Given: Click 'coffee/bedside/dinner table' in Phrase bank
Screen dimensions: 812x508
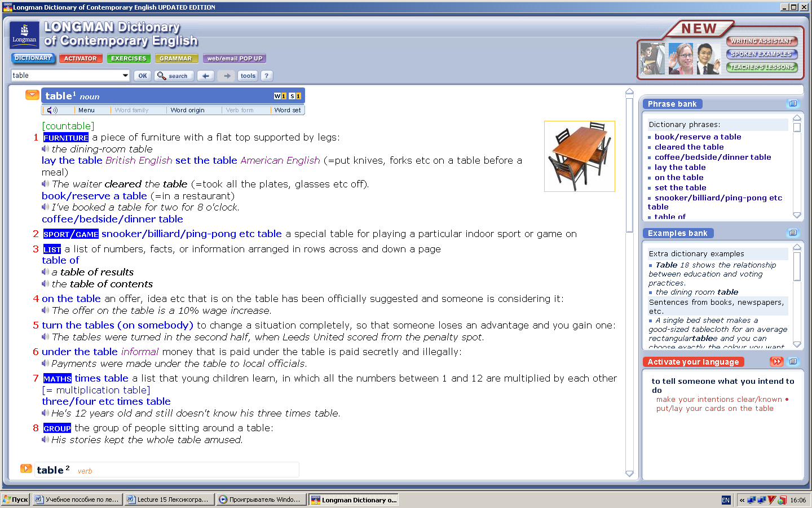Looking at the screenshot, I should click(x=713, y=157).
